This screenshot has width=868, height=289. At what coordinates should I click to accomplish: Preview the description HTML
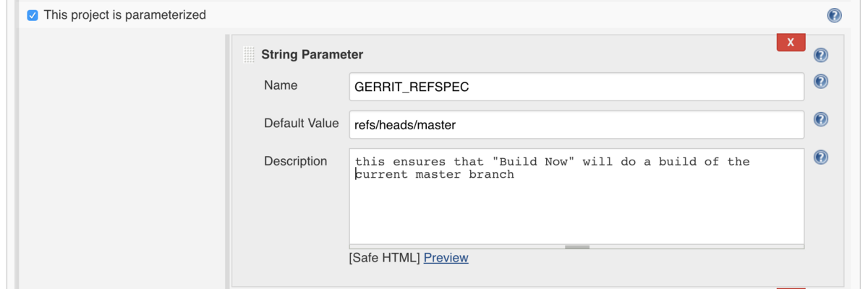coord(446,258)
